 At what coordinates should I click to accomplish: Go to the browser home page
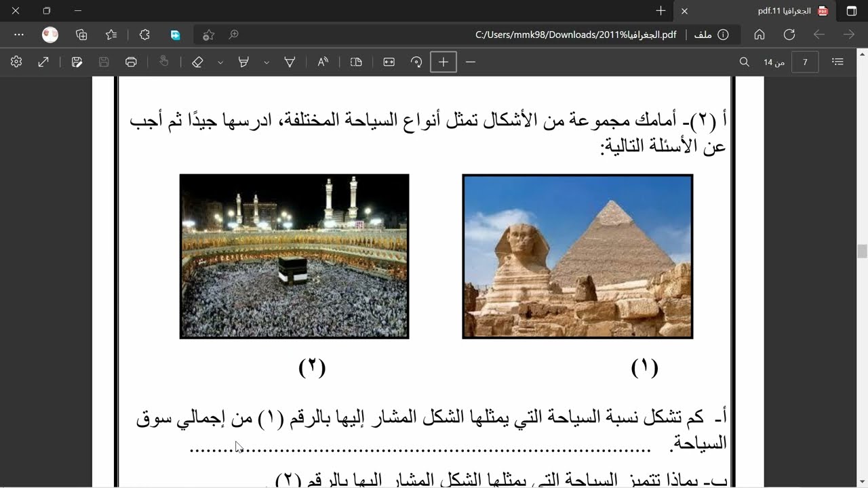click(759, 35)
